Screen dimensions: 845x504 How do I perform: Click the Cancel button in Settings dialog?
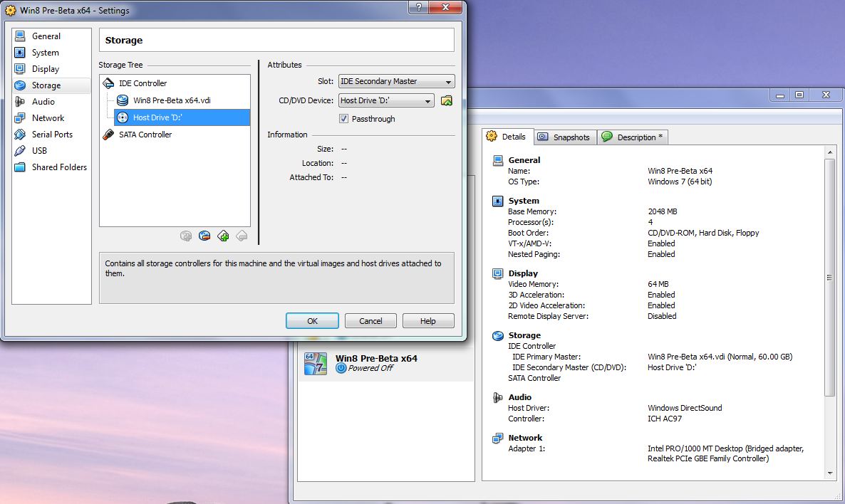point(370,321)
